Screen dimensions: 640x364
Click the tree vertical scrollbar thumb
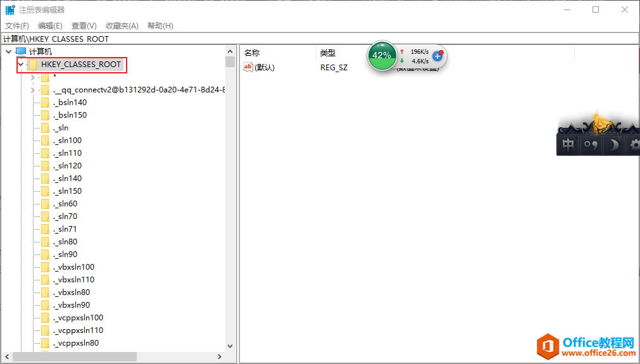pos(230,61)
